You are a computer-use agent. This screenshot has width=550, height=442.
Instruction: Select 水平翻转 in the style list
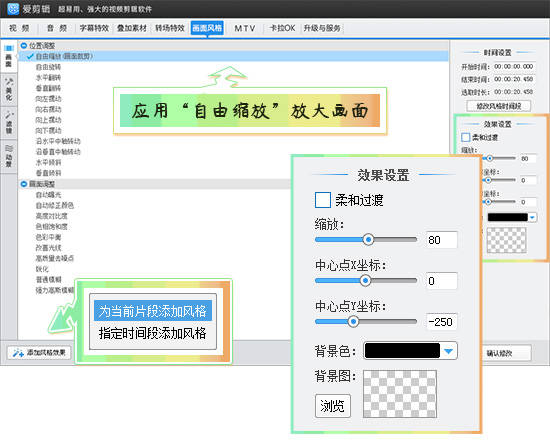tap(48, 77)
